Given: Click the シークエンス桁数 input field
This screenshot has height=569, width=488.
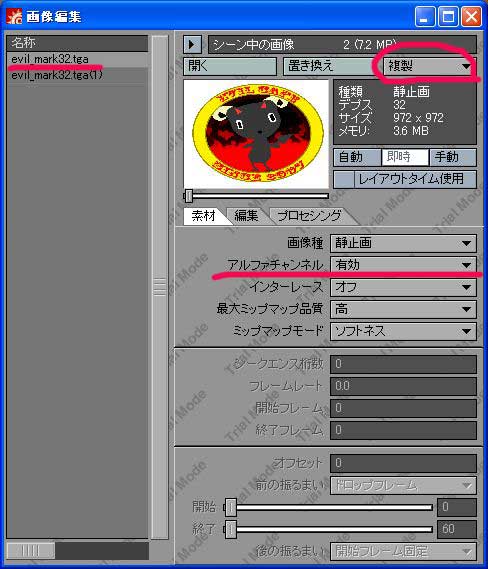Looking at the screenshot, I should (403, 364).
